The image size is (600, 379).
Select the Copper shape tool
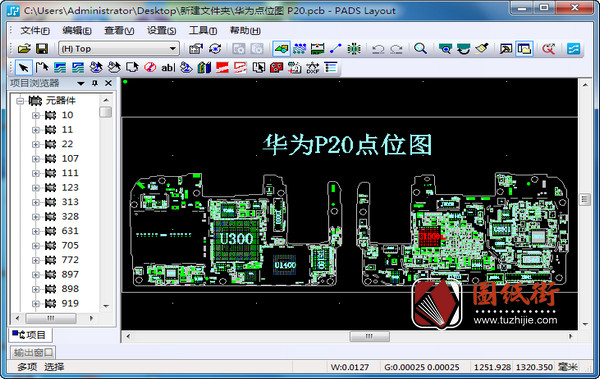tap(60, 68)
